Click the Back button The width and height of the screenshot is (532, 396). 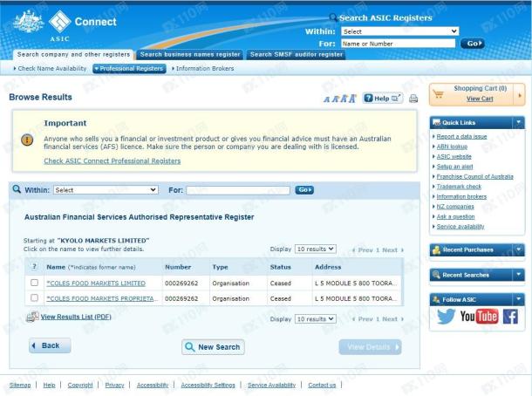point(50,345)
